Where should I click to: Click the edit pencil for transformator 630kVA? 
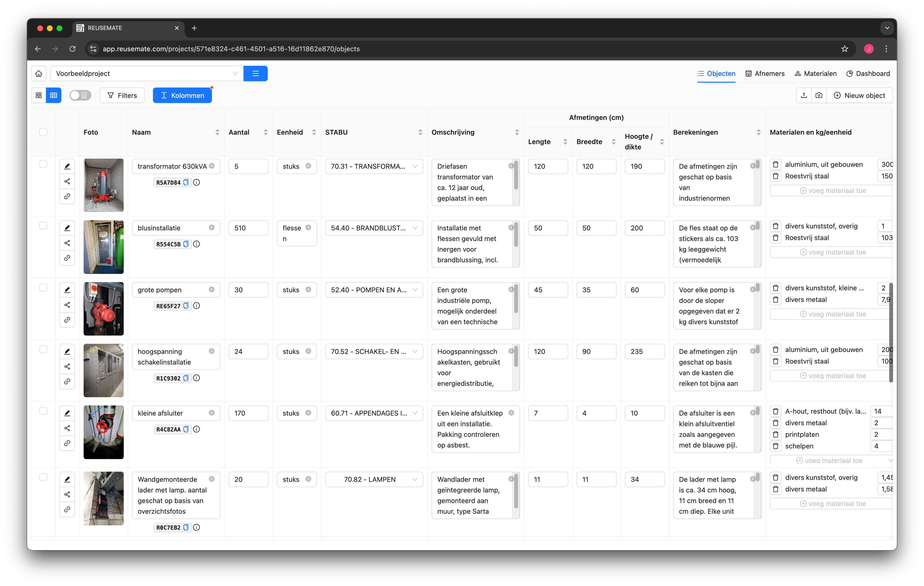67,166
